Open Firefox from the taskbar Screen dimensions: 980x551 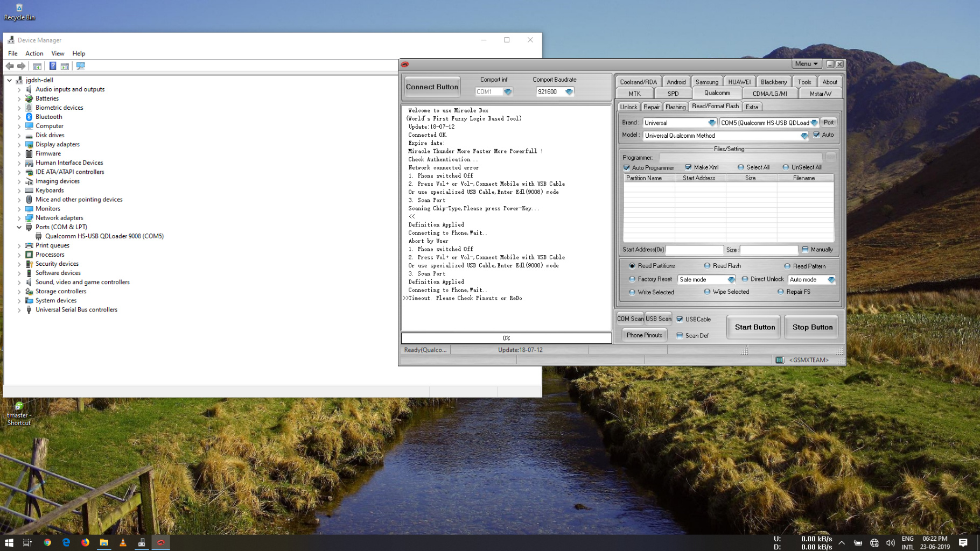(x=85, y=542)
